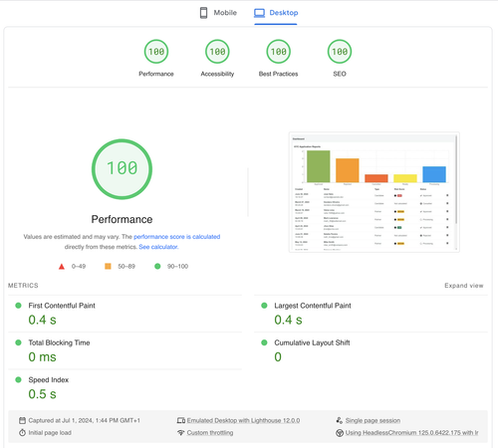Image resolution: width=498 pixels, height=448 pixels.
Task: Click the Total Blocking Time metric
Action: tap(59, 342)
